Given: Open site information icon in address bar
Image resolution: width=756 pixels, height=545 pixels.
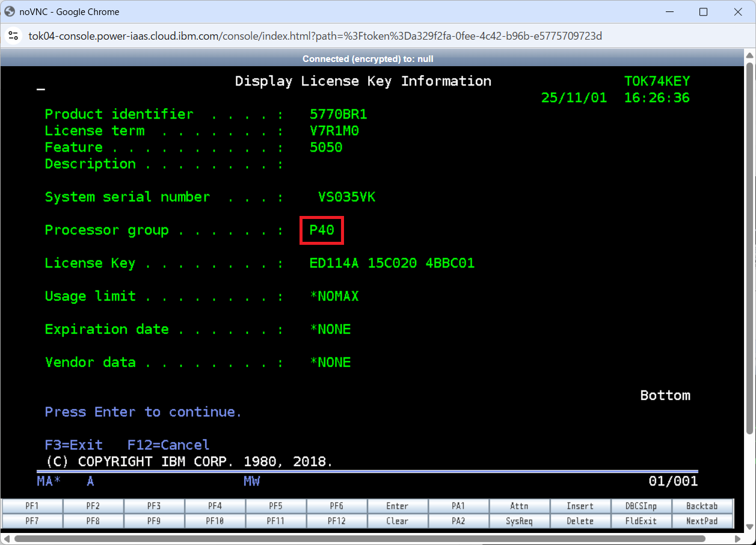Looking at the screenshot, I should click(13, 36).
